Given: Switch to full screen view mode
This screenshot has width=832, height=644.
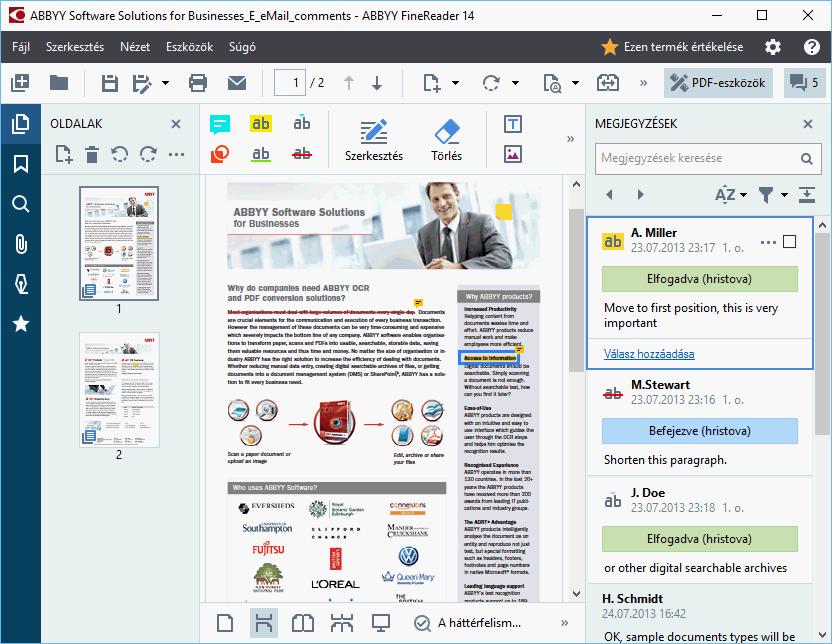Looking at the screenshot, I should [381, 623].
